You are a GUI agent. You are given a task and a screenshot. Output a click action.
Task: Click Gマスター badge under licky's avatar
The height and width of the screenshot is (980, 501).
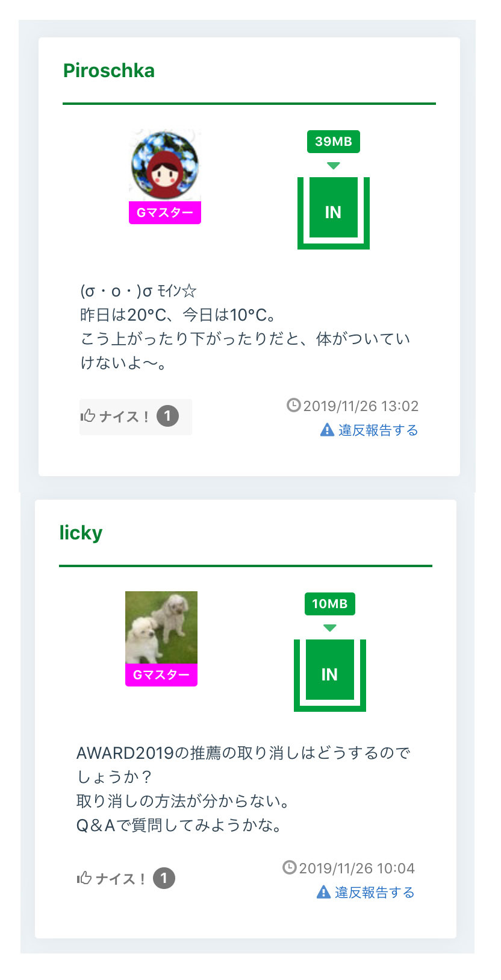pyautogui.click(x=161, y=675)
